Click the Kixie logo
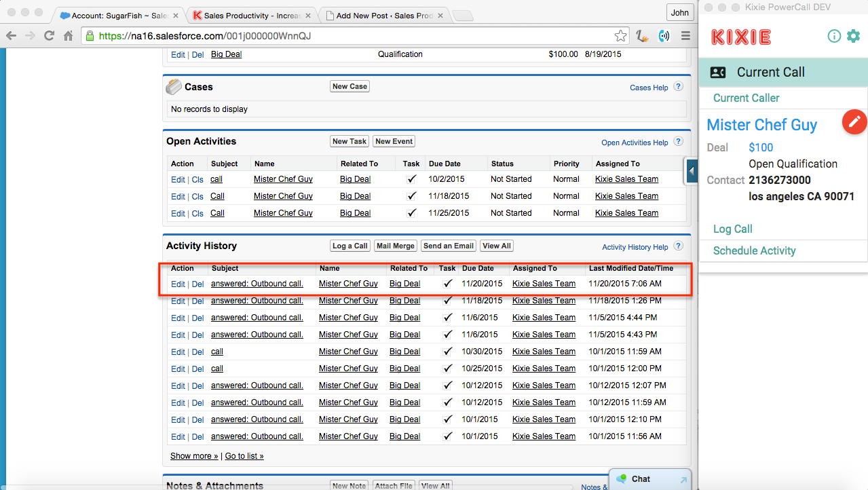 (741, 37)
